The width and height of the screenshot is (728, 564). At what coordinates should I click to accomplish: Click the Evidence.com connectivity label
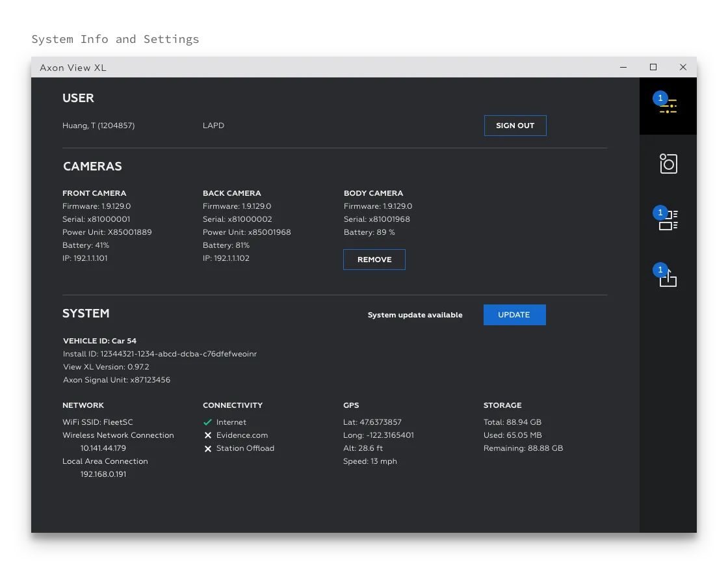coord(242,435)
